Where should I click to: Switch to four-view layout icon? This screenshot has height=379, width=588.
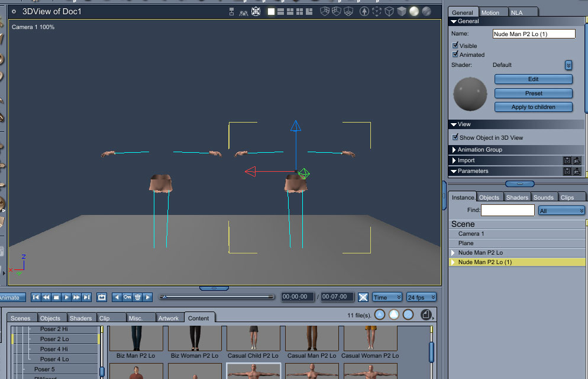[x=300, y=11]
